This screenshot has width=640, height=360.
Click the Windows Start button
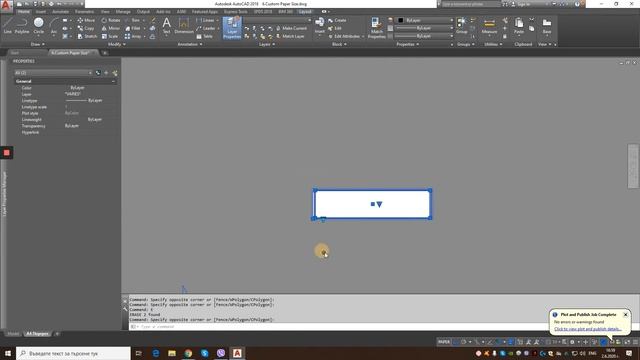point(7,353)
